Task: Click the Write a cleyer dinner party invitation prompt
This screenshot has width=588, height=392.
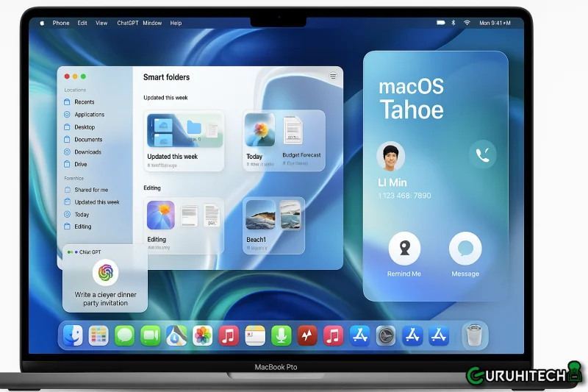Action: (x=105, y=299)
